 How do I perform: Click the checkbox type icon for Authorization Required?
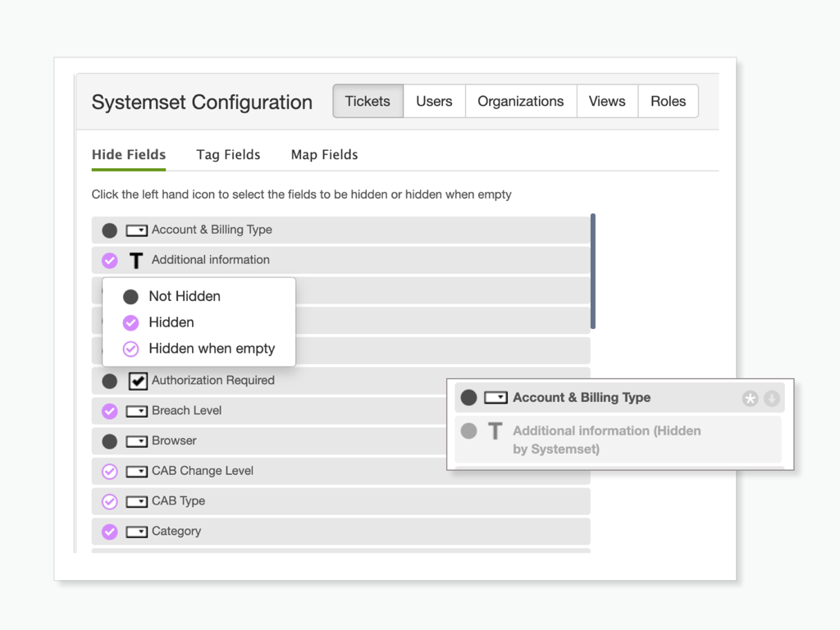point(137,381)
